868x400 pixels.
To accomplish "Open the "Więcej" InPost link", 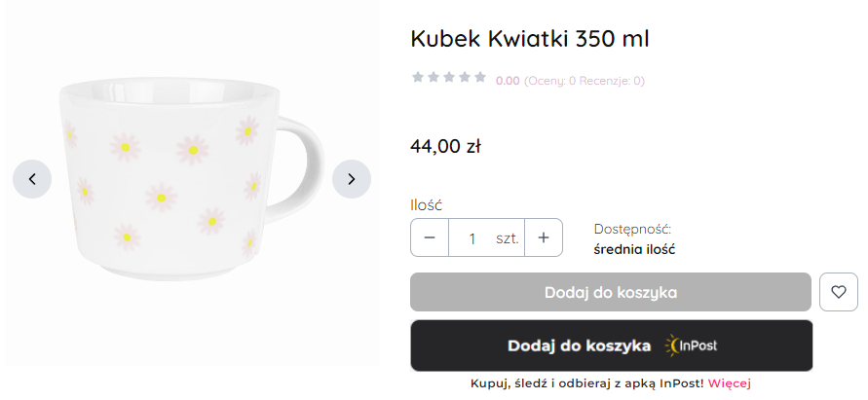I will 729,383.
